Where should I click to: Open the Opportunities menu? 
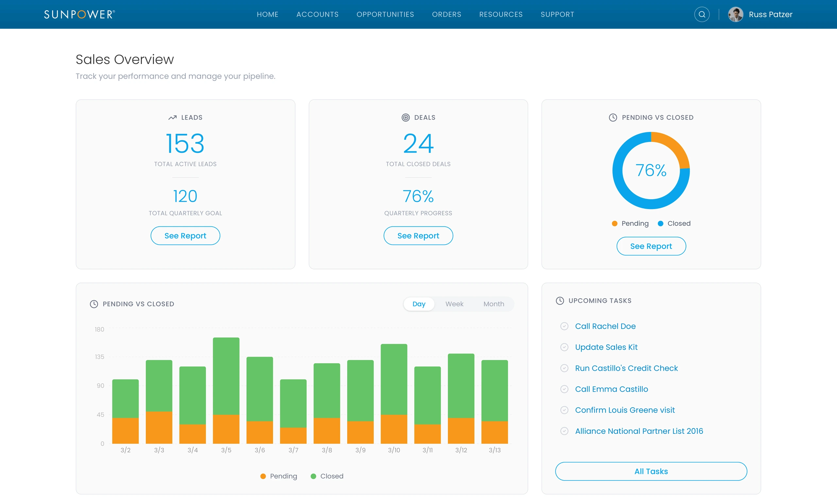coord(385,14)
